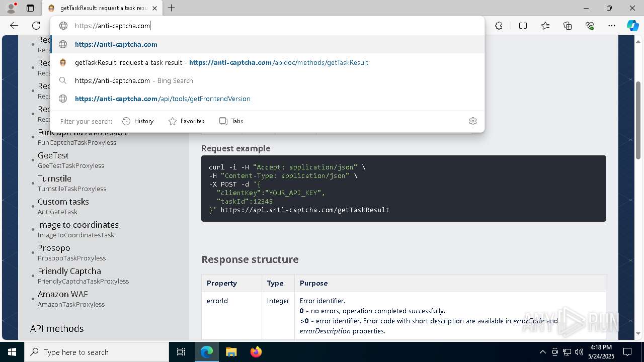
Task: Open the Browser essentials heart icon
Action: coord(590,26)
